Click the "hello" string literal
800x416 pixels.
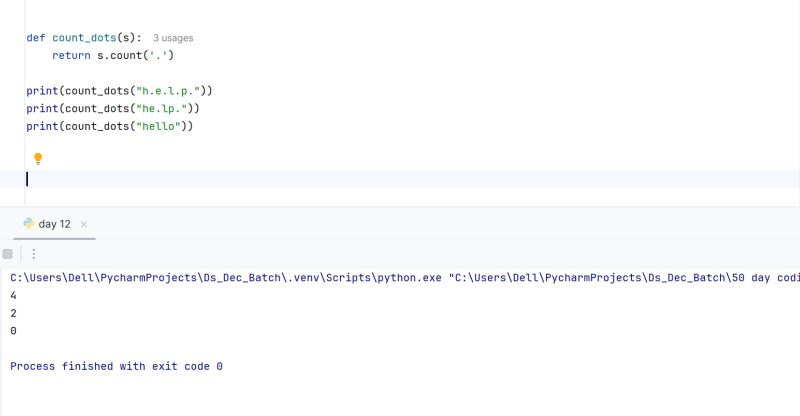(x=158, y=126)
